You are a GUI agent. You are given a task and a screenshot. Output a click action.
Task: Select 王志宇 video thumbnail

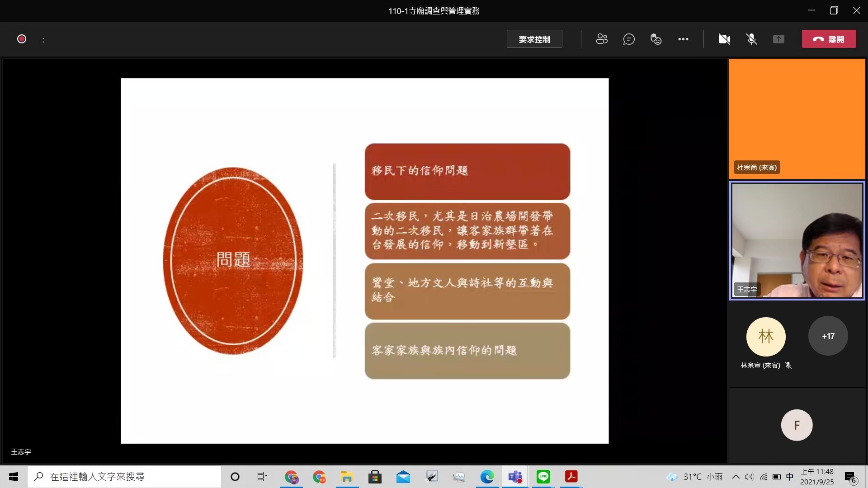[797, 240]
